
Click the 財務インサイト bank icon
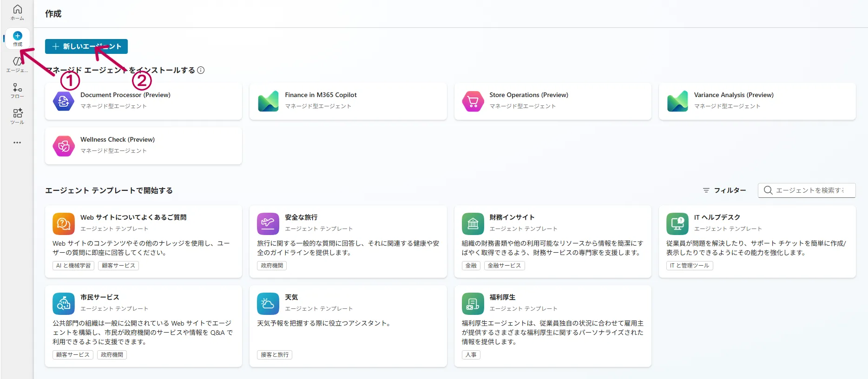tap(473, 224)
